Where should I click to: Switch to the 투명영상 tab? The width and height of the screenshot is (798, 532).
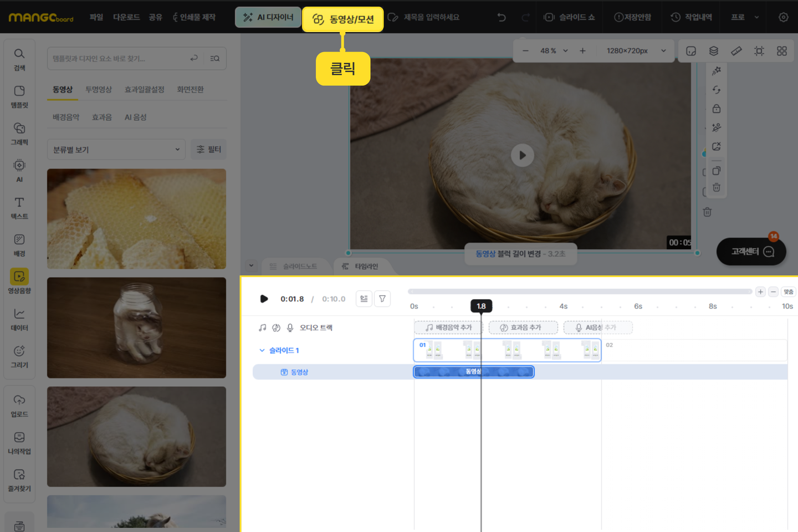(x=99, y=89)
